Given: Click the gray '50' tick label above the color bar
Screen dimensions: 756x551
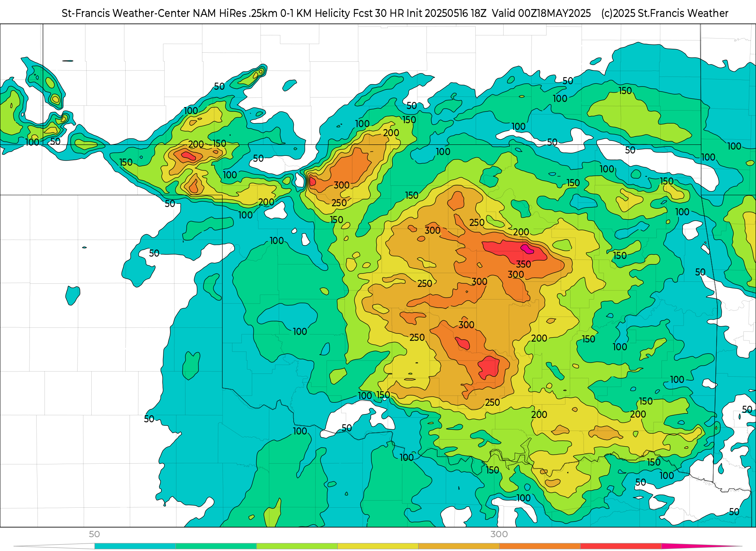Looking at the screenshot, I should coord(94,534).
